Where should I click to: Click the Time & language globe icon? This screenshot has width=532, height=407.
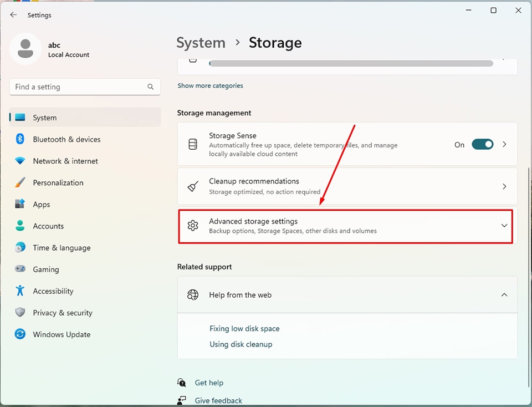point(20,247)
